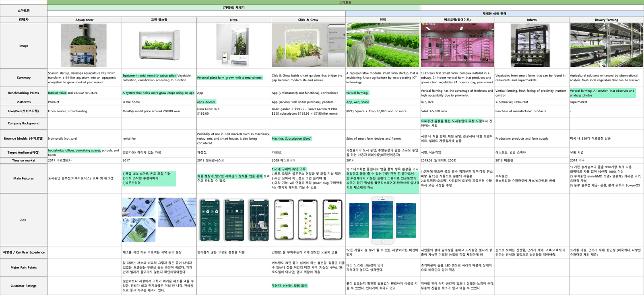Select the Click & Grow column header
644x295 pixels.
coord(308,20)
